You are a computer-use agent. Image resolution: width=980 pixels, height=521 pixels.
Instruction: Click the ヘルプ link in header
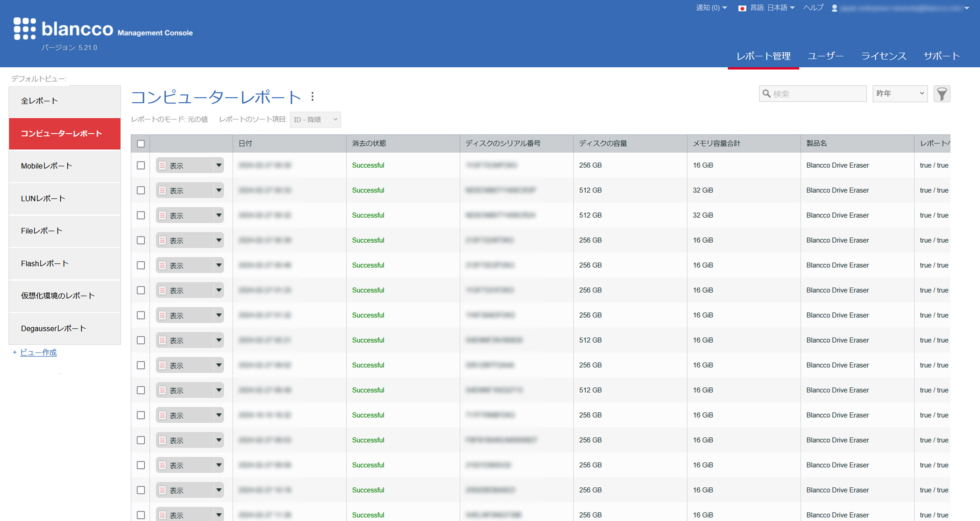point(813,8)
